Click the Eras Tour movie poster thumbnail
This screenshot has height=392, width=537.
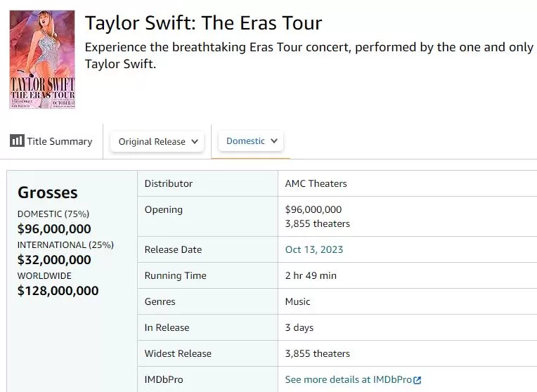coord(42,60)
